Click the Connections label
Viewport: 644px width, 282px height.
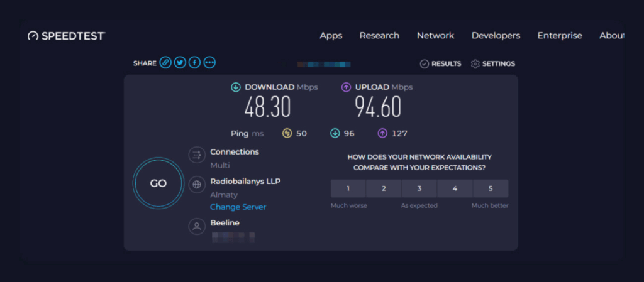pos(235,151)
